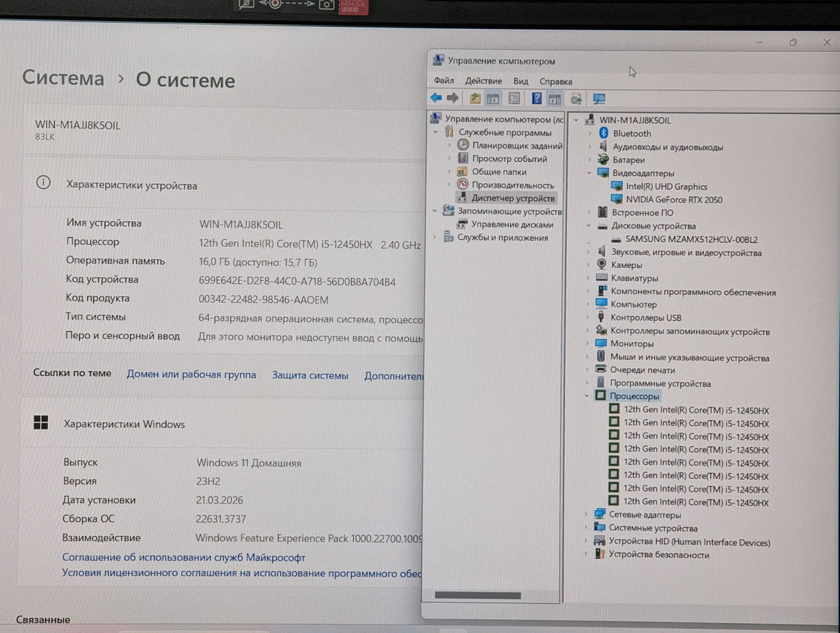The height and width of the screenshot is (633, 840).
Task: Click the gear with green arrow toolbar icon
Action: click(x=576, y=99)
